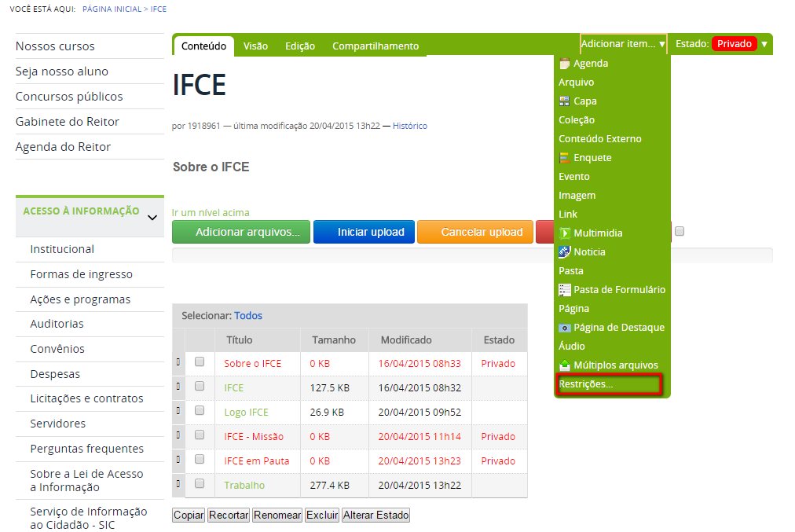Viewport: 795px width, 532px height.
Task: Click the Copiar button
Action: (x=189, y=515)
